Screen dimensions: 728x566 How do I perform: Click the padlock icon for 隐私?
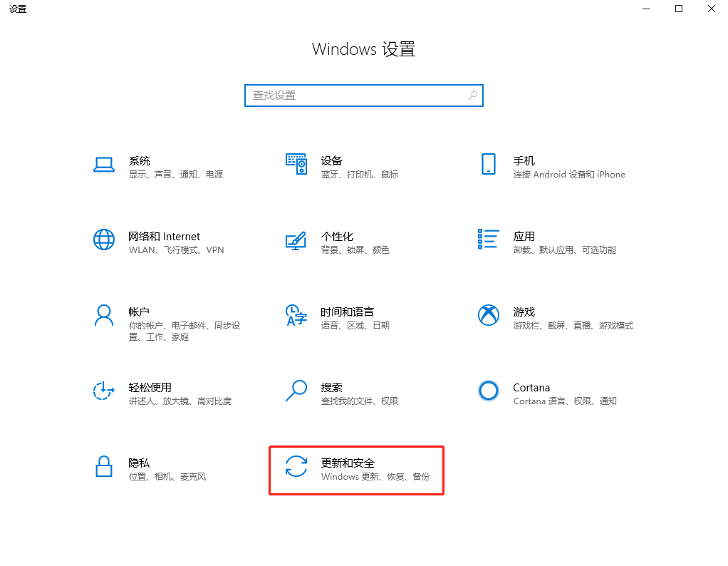tap(104, 466)
